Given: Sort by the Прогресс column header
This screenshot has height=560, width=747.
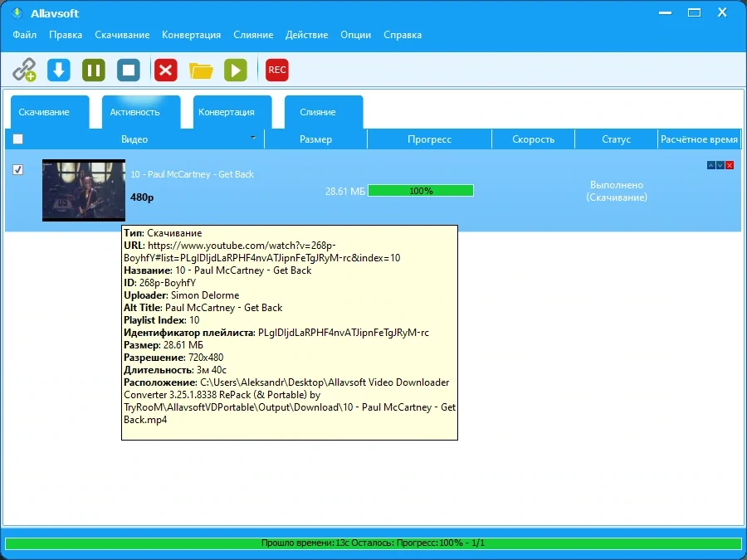Looking at the screenshot, I should 429,139.
